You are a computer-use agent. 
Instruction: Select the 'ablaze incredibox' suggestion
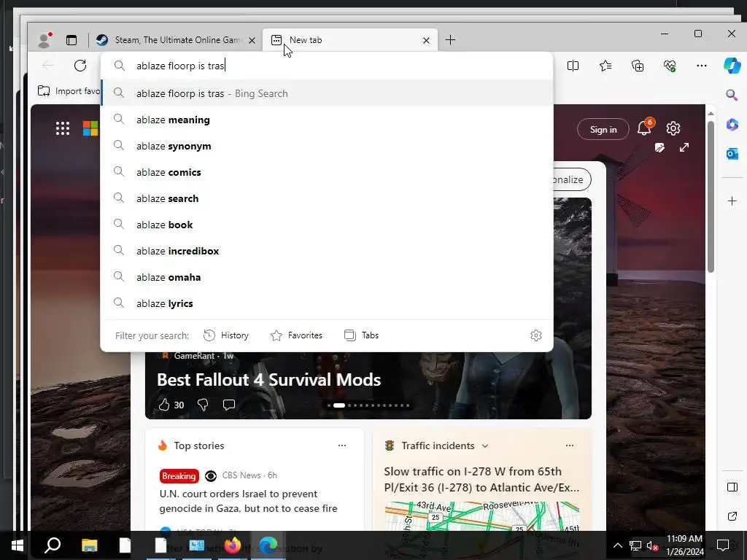tap(327, 251)
